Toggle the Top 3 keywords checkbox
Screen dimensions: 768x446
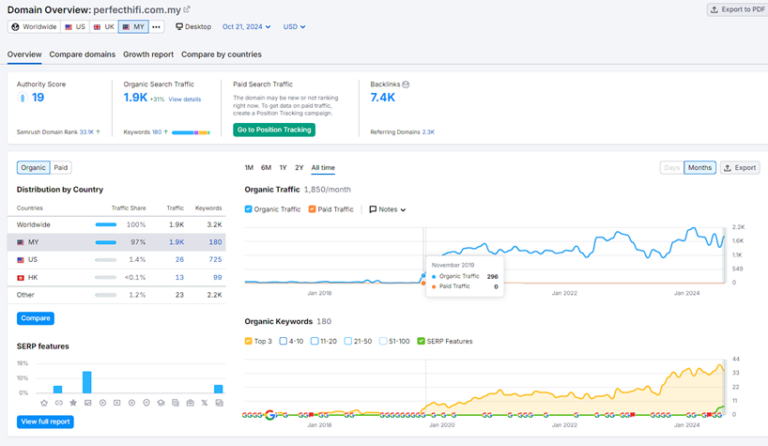click(x=248, y=341)
